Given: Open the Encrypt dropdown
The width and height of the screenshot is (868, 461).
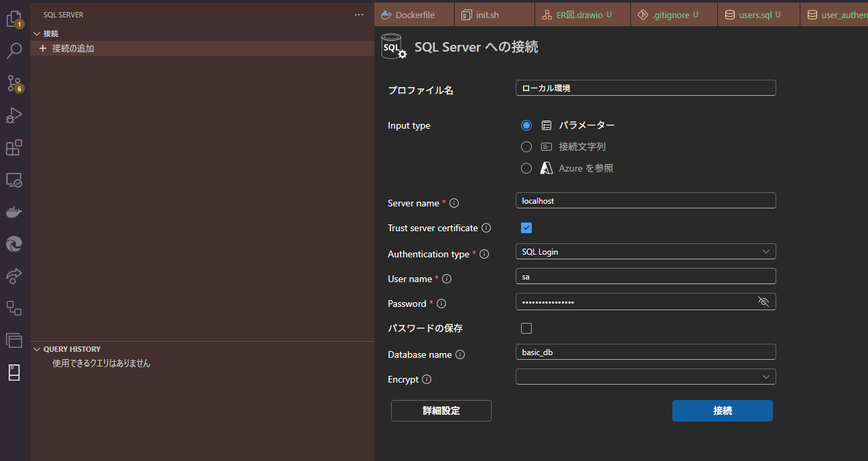Looking at the screenshot, I should [646, 377].
